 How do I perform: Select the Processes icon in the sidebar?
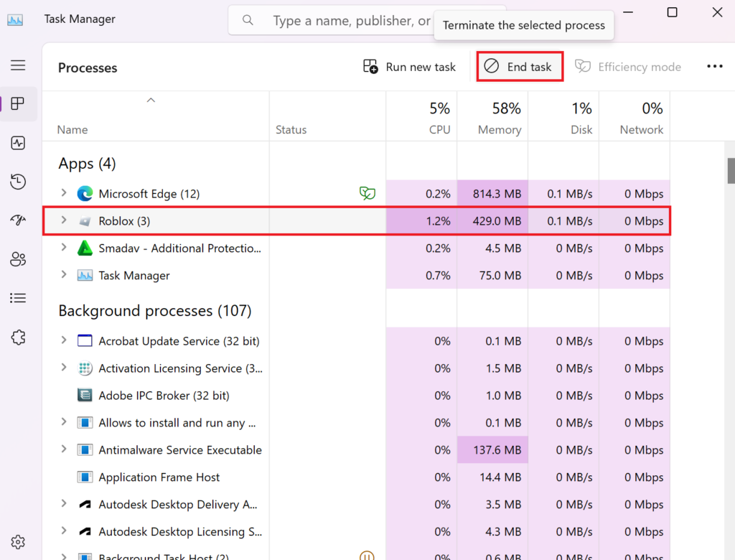18,103
